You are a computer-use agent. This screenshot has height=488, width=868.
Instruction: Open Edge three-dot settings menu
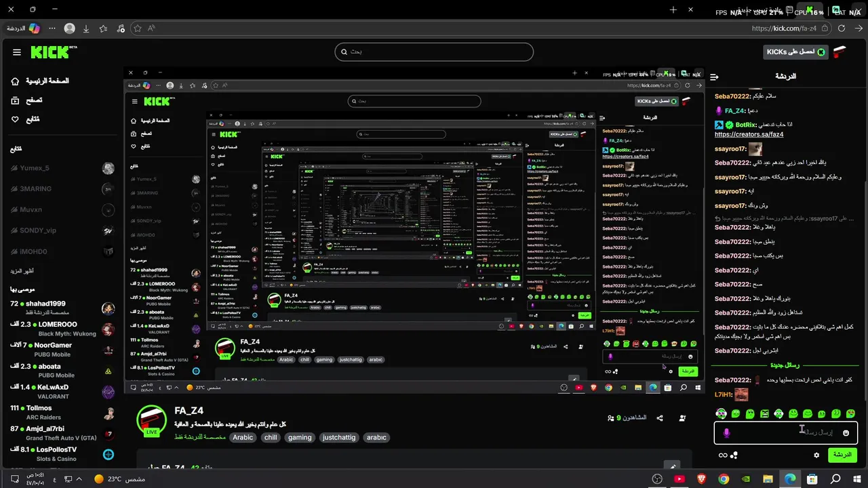click(51, 28)
